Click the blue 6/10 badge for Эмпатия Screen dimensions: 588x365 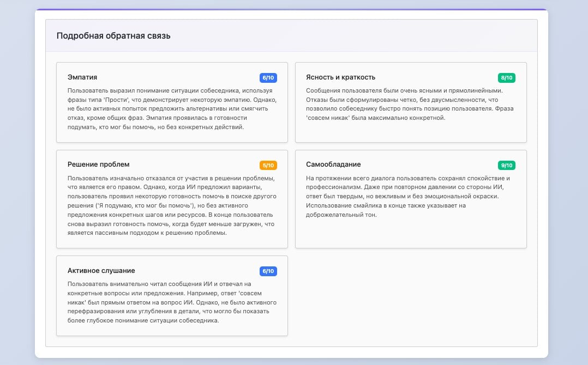click(268, 78)
